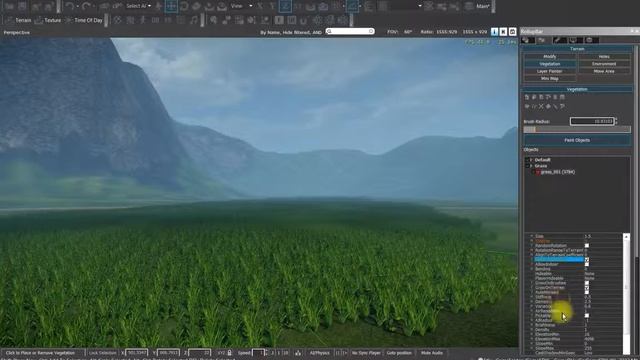
Task: Toggle checkbox on the highlighted blue property row
Action: tap(587, 260)
